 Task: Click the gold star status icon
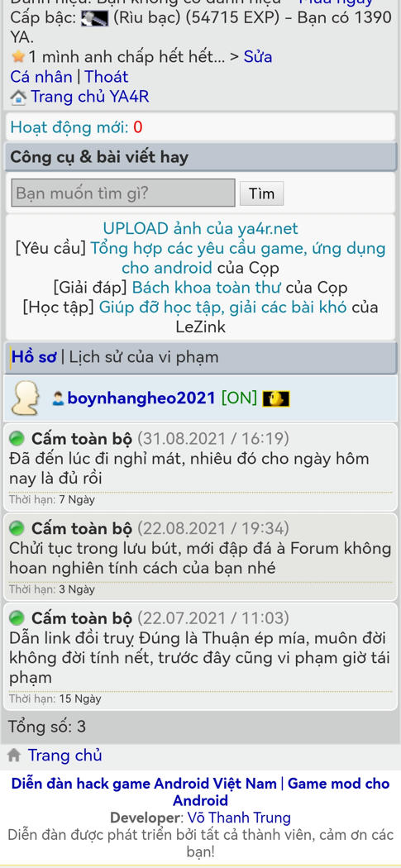coord(18,57)
